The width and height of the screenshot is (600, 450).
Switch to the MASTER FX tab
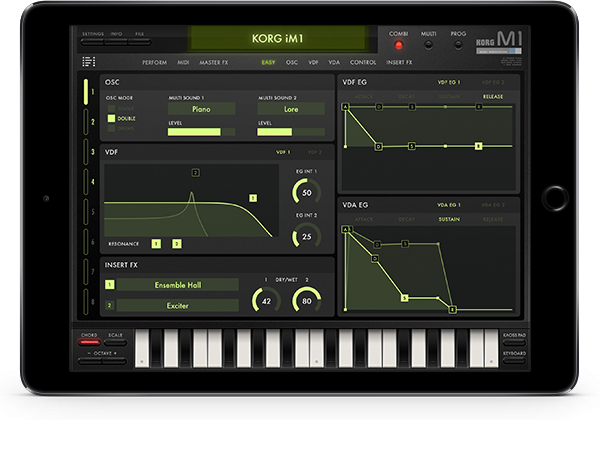coord(214,62)
